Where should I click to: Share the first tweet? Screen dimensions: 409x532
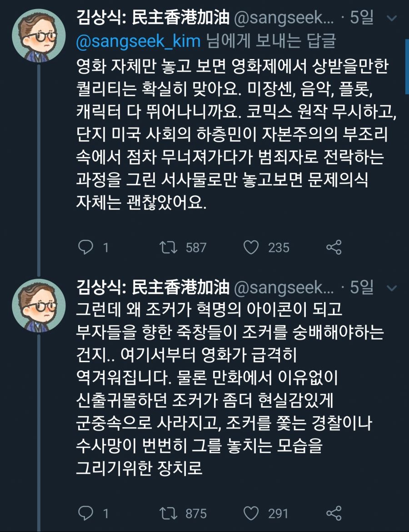(x=334, y=247)
